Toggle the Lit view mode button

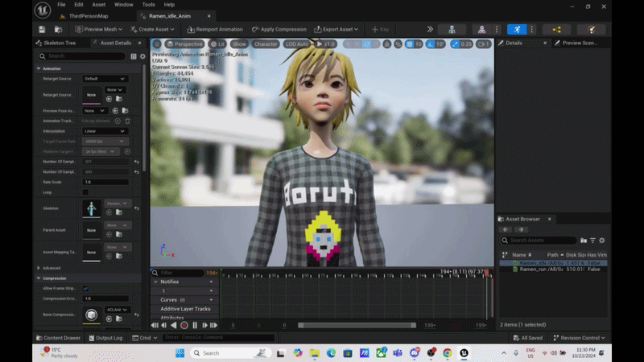pos(217,44)
